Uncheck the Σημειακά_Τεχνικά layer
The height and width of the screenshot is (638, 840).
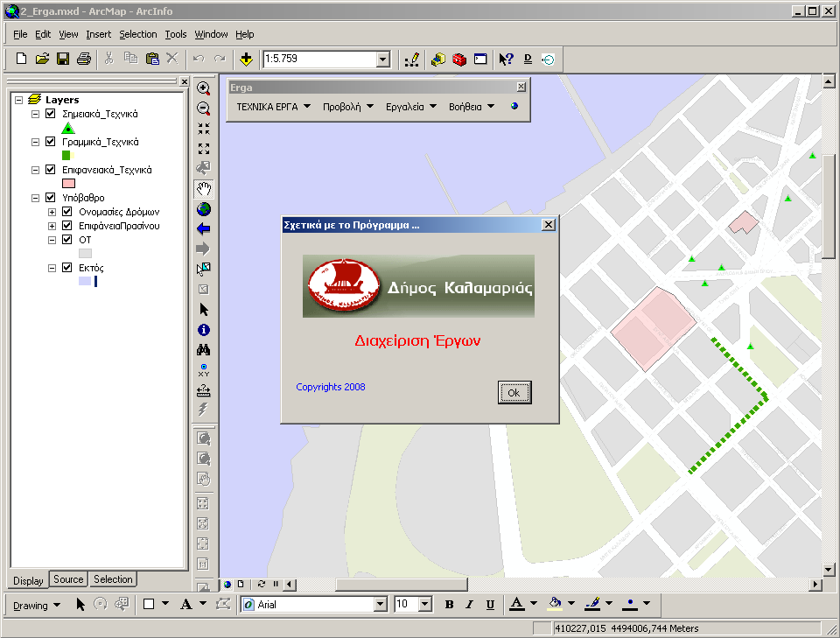(x=51, y=114)
